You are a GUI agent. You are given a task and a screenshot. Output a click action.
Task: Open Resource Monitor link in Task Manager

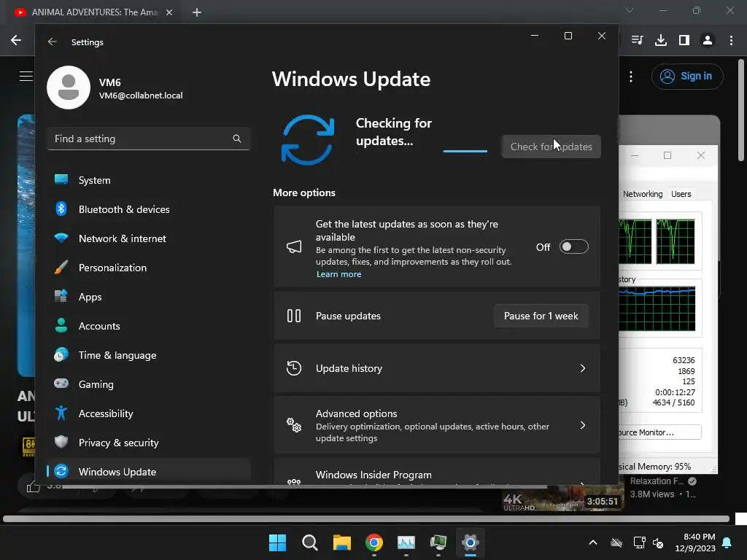pos(659,432)
